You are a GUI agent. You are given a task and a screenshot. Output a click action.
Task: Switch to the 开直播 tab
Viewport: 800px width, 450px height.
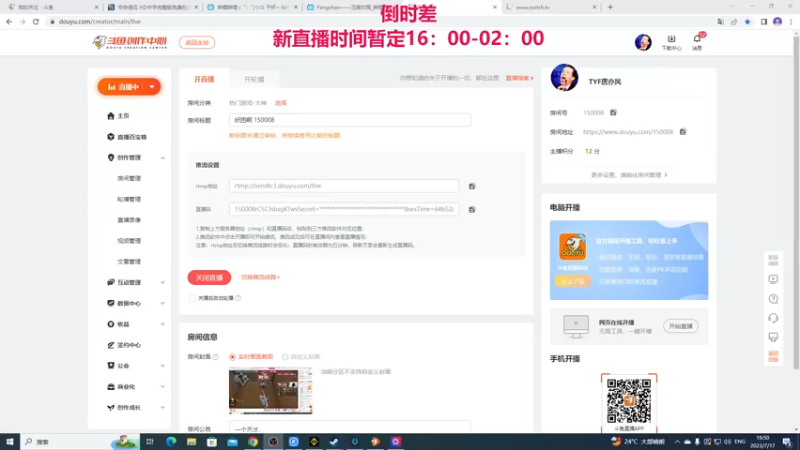pos(204,79)
